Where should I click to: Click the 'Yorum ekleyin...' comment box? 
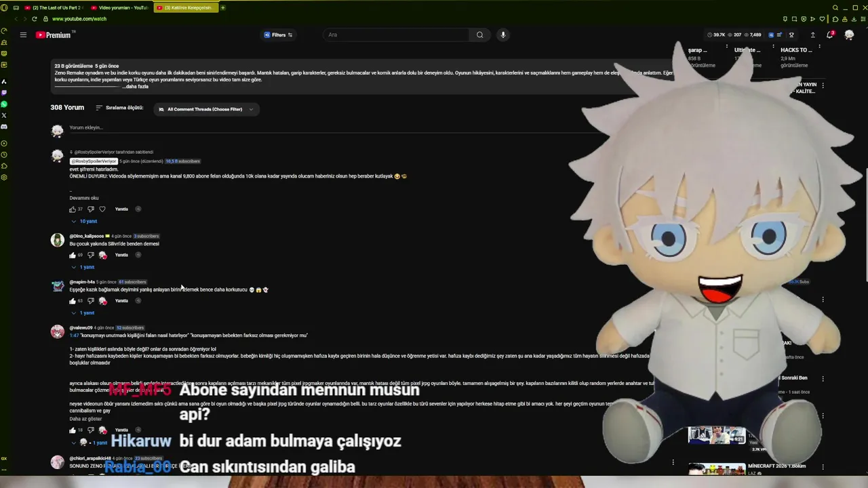(x=86, y=127)
